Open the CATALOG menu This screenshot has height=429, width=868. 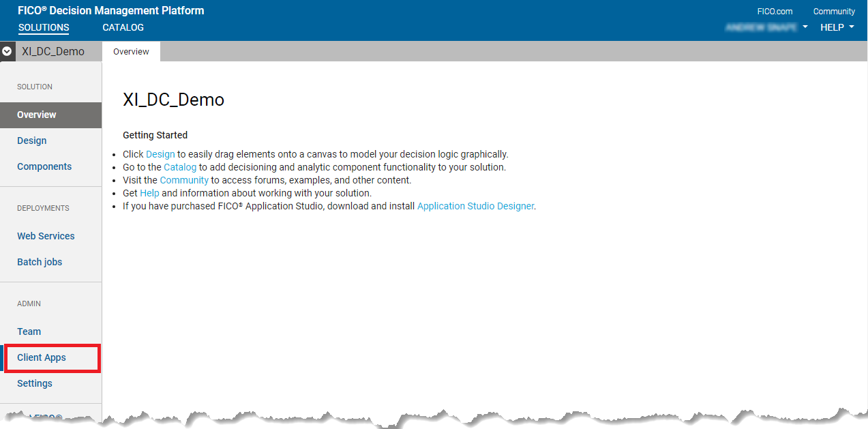tap(123, 28)
